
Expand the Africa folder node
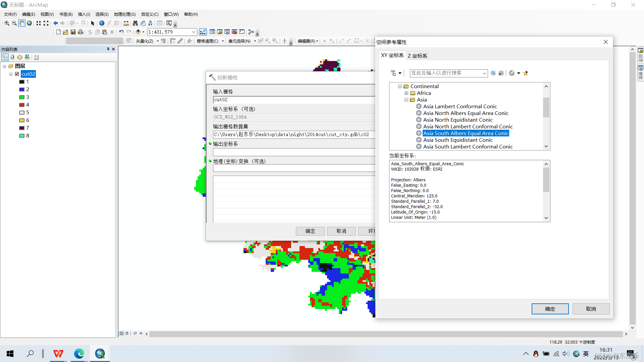pos(406,93)
